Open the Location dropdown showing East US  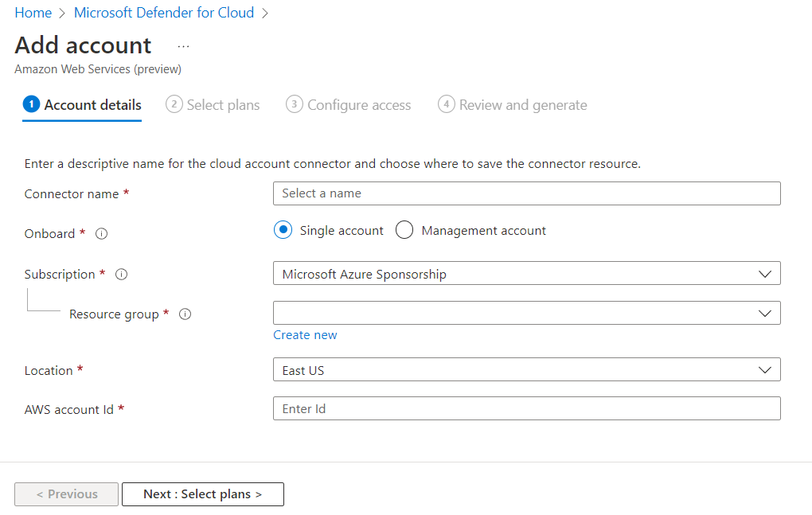coord(527,369)
